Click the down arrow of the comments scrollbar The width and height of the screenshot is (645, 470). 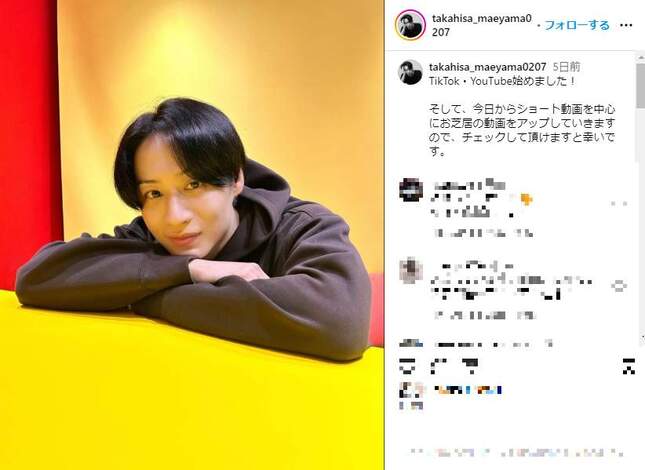click(641, 336)
